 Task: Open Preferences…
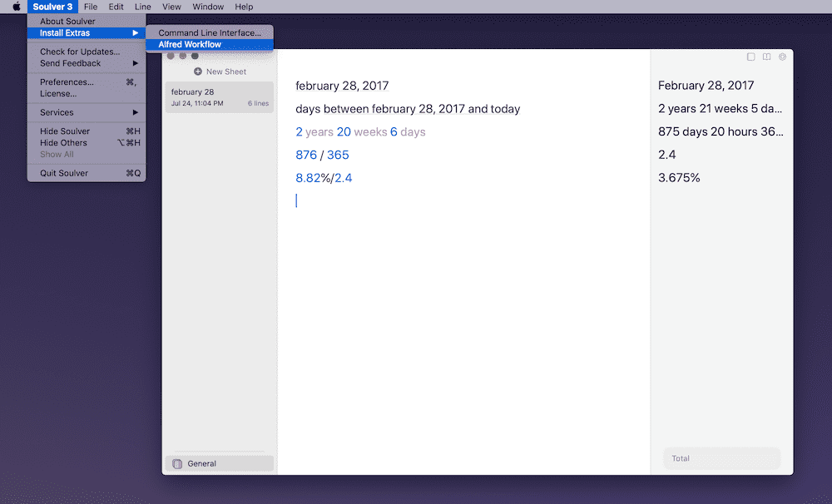pyautogui.click(x=87, y=82)
